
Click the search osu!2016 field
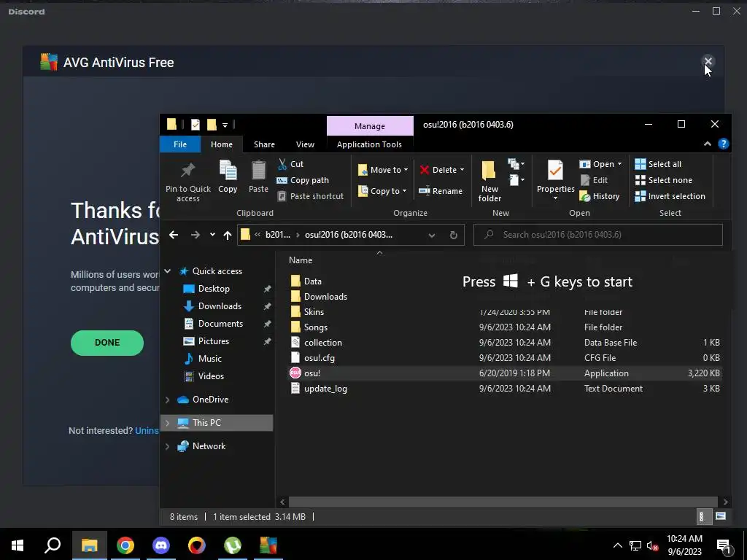pyautogui.click(x=598, y=235)
